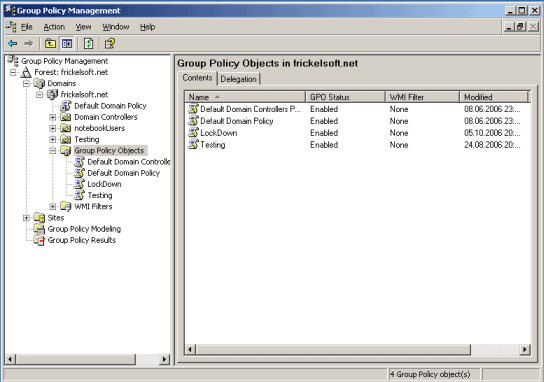Click the Domain Controllers OU icon
This screenshot has width=544, height=382.
coord(66,117)
